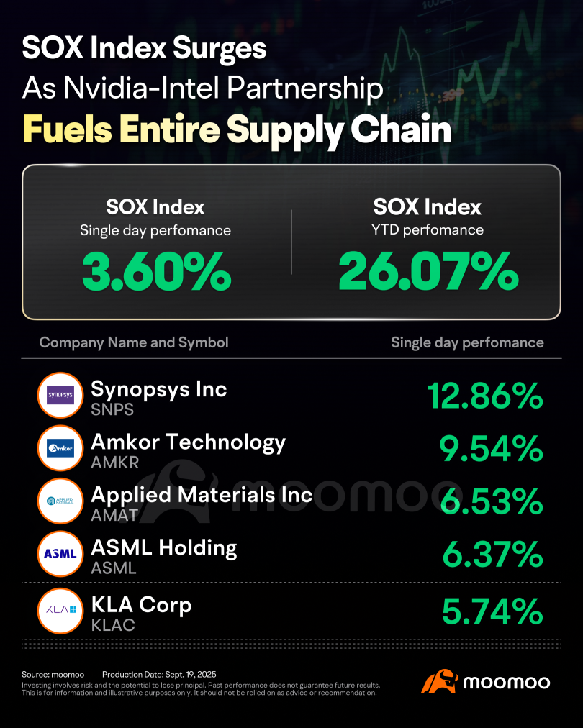Click the Synopsys company logo
Viewport: 583px width, 728px height.
click(x=60, y=395)
